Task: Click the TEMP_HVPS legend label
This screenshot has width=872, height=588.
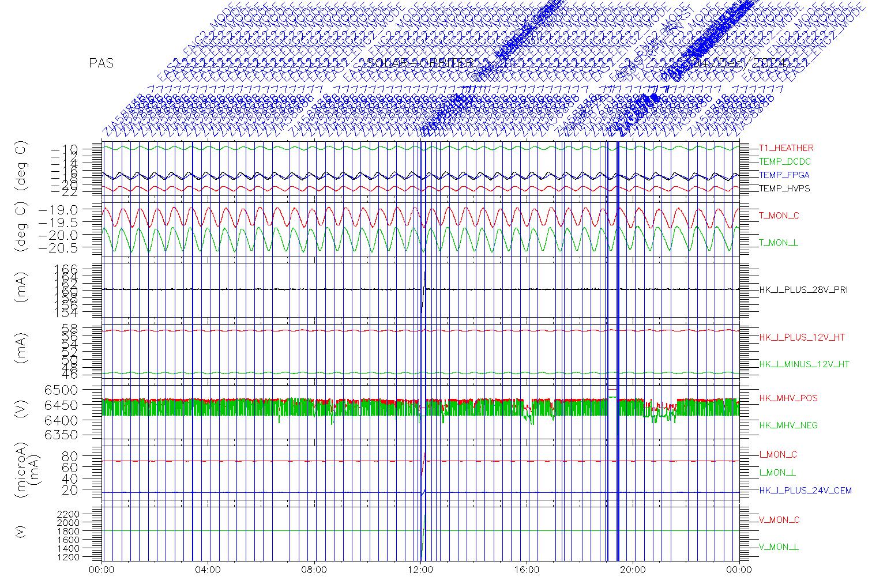Action: point(784,189)
